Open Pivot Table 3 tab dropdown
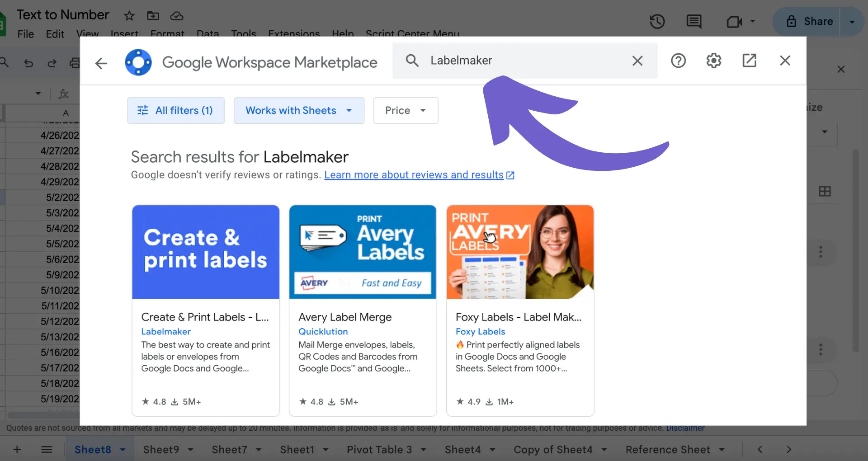The width and height of the screenshot is (868, 461). pos(424,450)
